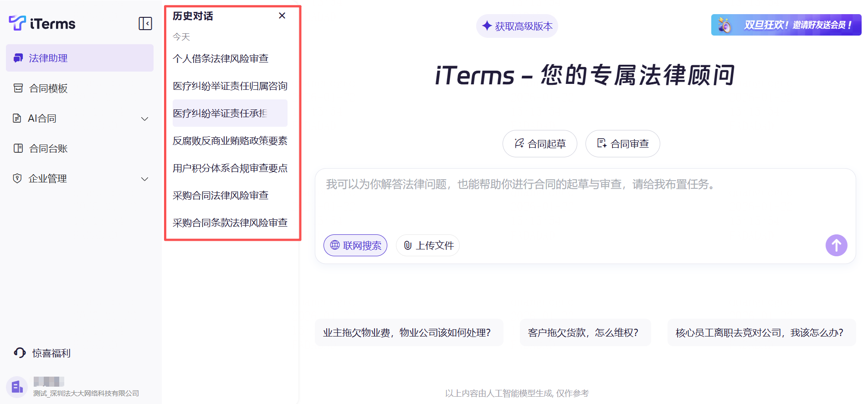This screenshot has width=868, height=404.
Task: Expand the 企业管理 chevron
Action: [145, 179]
